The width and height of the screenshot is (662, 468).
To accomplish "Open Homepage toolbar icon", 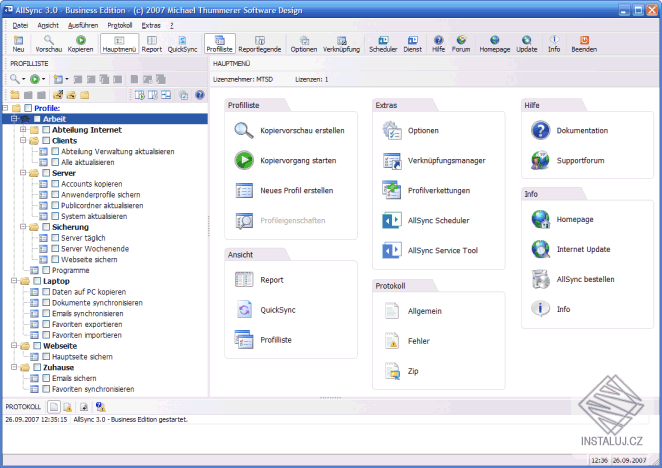I will (495, 44).
